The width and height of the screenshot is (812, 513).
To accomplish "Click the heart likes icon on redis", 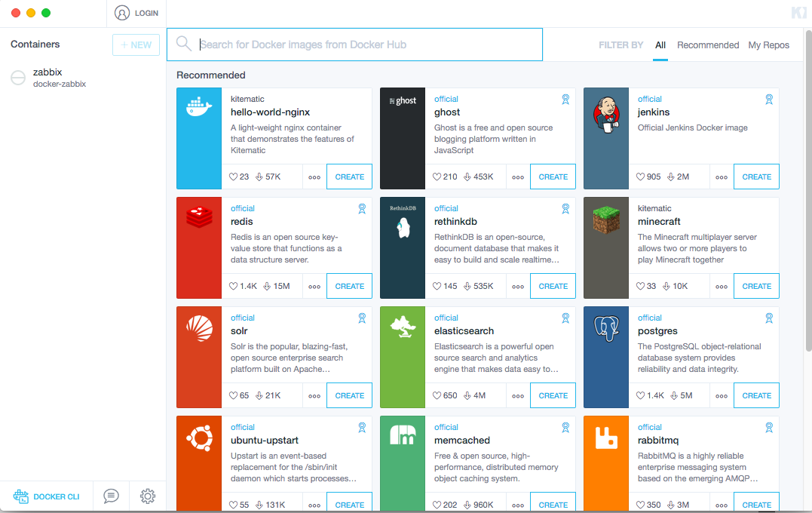I will click(234, 286).
